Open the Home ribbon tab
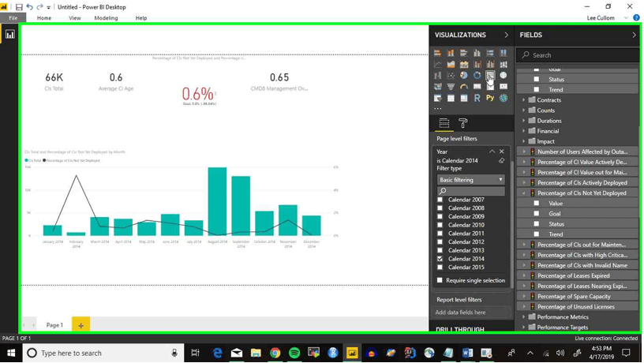The height and width of the screenshot is (363, 644). [44, 17]
